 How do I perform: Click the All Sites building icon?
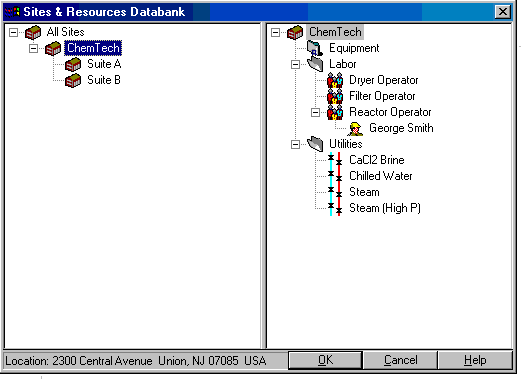pos(33,32)
